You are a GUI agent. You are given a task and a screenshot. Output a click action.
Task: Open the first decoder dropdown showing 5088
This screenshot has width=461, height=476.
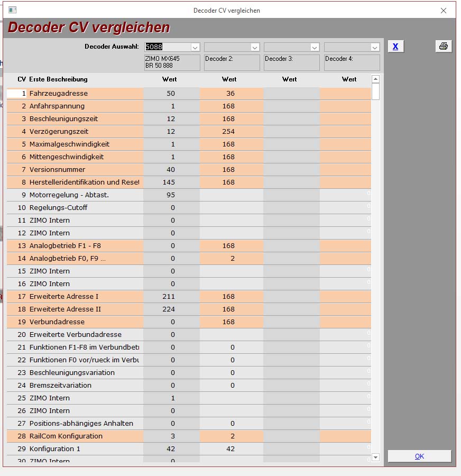pyautogui.click(x=195, y=47)
